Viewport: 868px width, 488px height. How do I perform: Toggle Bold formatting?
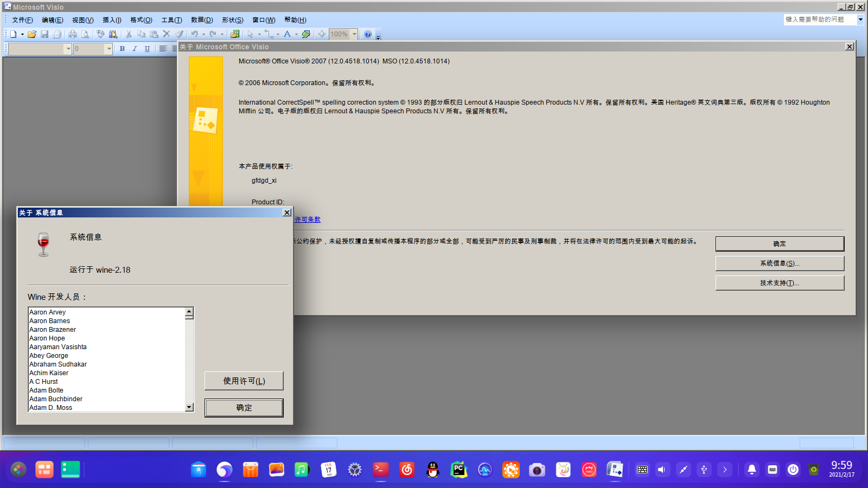(x=122, y=49)
